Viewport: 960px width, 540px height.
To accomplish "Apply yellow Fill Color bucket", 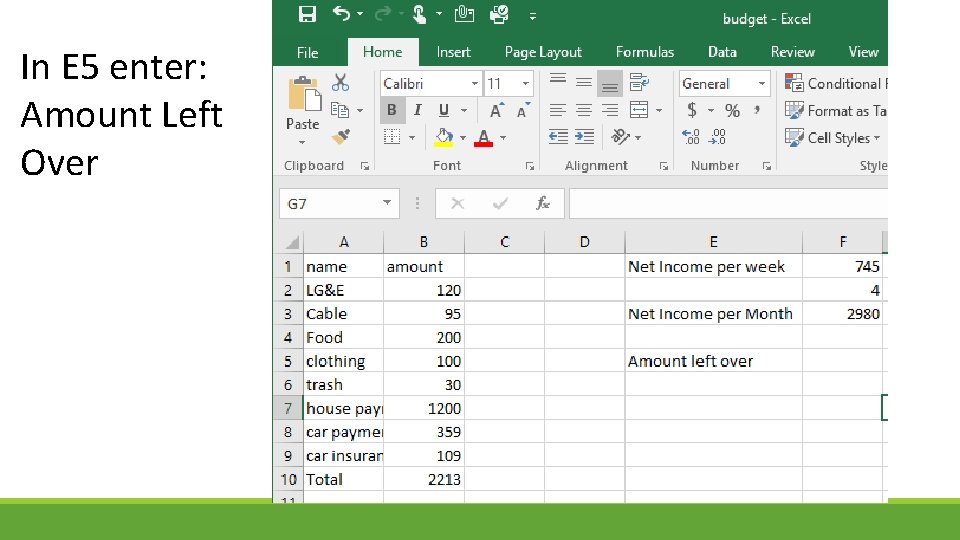I will (444, 138).
